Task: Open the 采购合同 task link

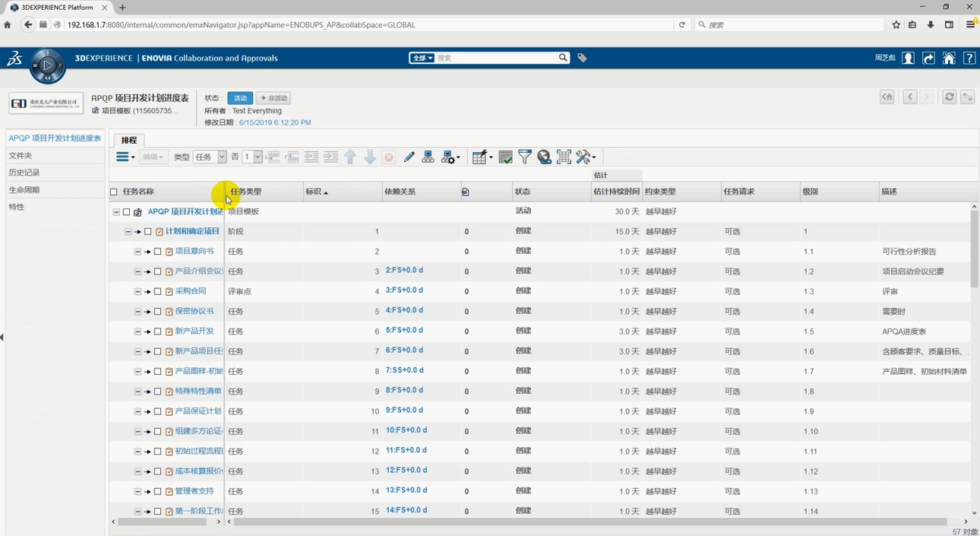Action: (x=190, y=291)
